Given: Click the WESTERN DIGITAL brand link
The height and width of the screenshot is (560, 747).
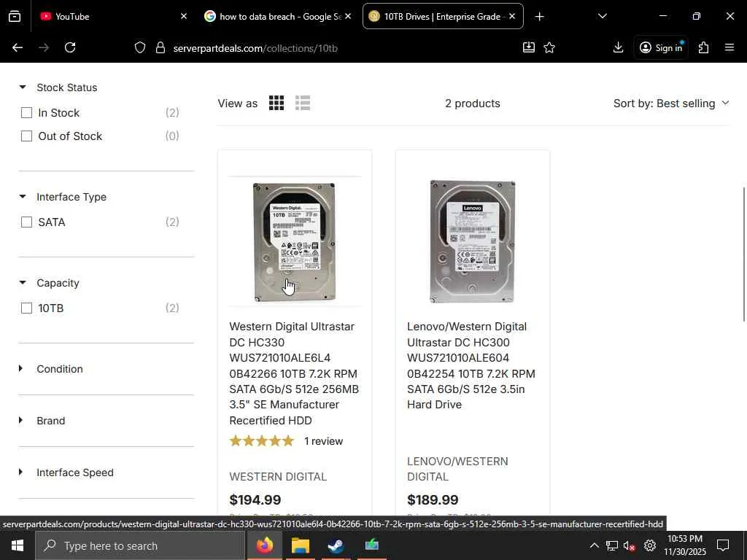Looking at the screenshot, I should [278, 477].
